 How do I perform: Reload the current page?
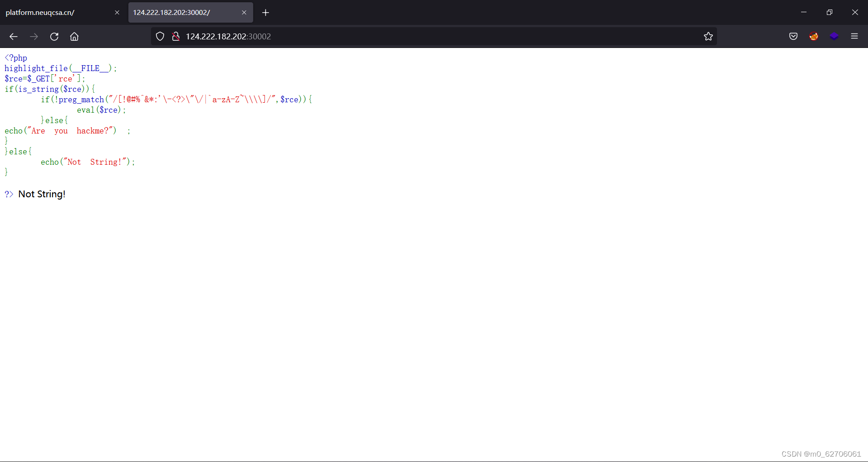pos(54,37)
